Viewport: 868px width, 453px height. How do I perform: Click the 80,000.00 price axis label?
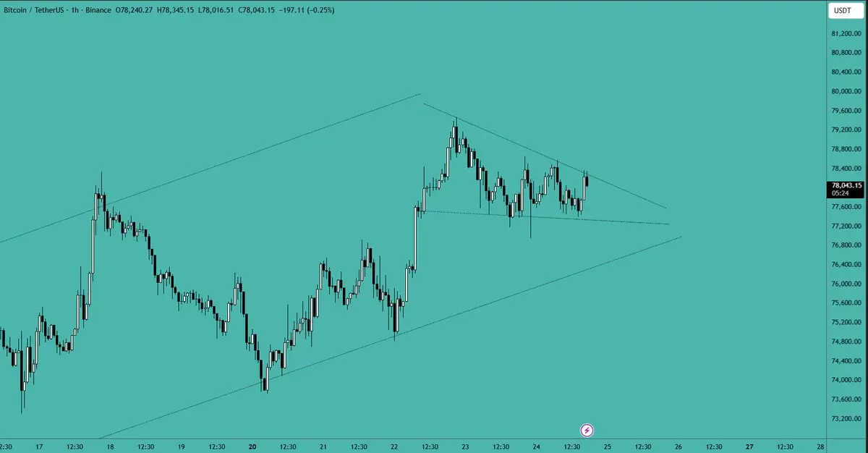(846, 92)
